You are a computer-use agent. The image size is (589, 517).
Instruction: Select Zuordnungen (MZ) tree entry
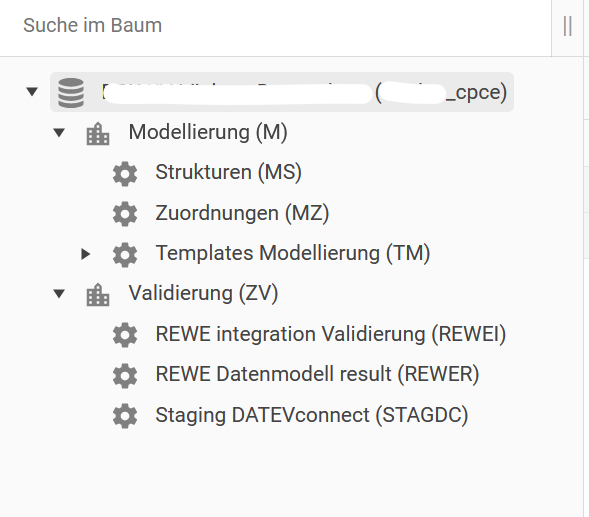(242, 213)
